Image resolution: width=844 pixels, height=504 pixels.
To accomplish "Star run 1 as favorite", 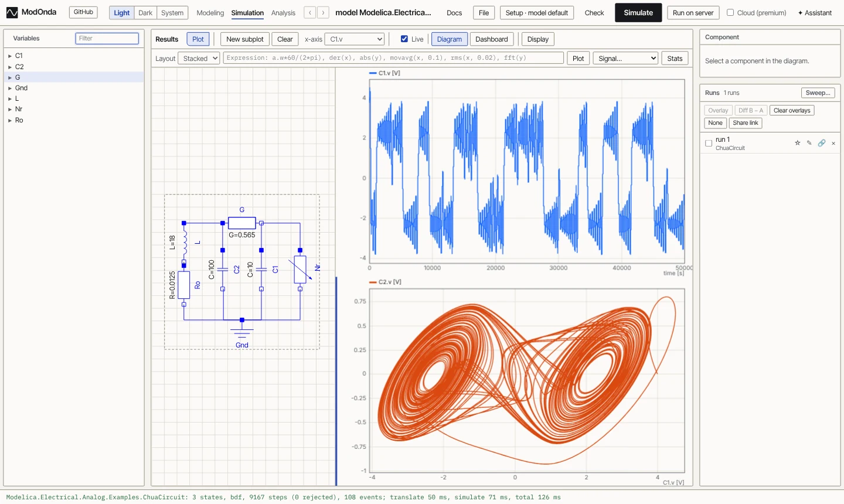I will (798, 143).
